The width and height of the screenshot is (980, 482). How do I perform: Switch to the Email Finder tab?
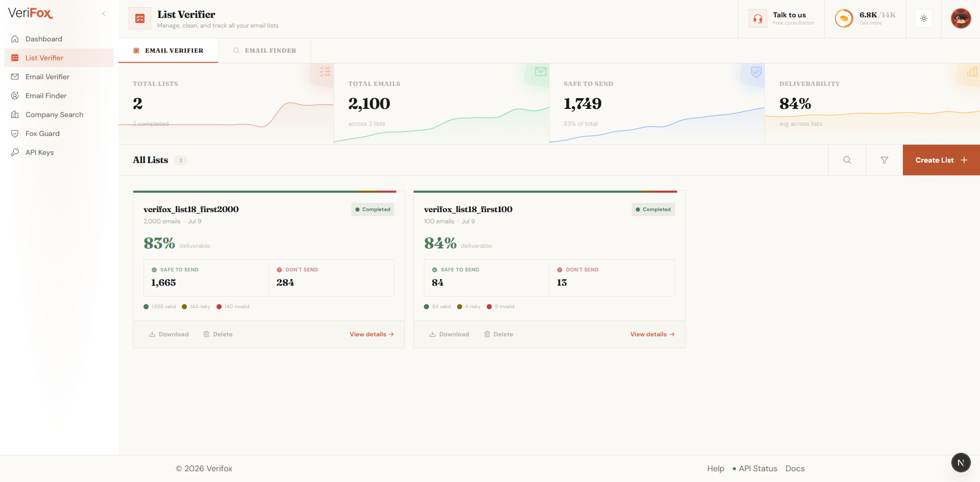(265, 51)
